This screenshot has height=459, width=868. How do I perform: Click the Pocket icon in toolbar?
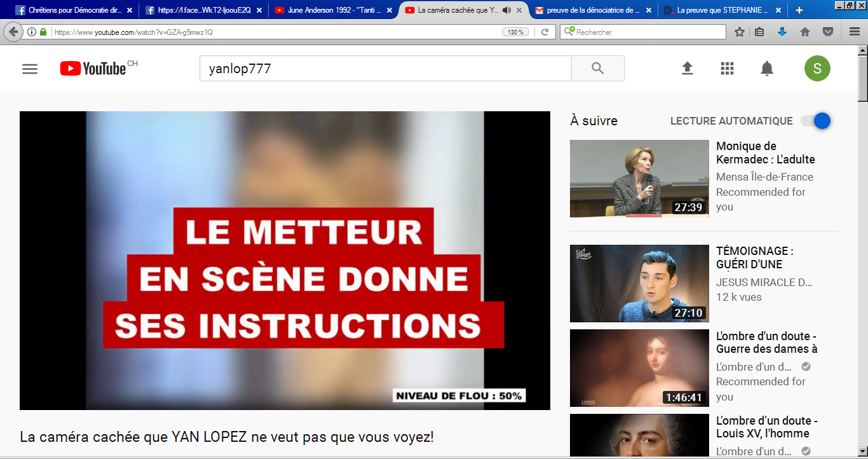828,32
